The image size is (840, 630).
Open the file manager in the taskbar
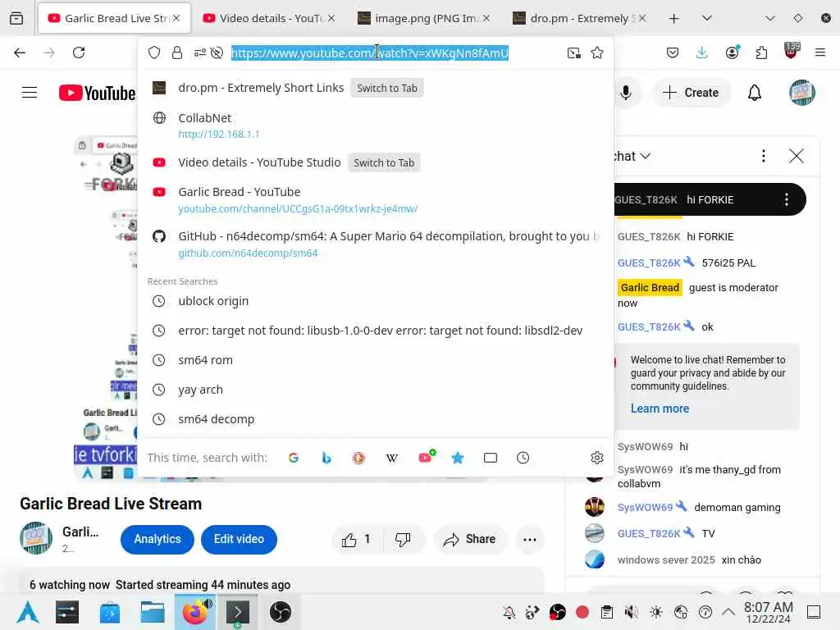pos(153,612)
